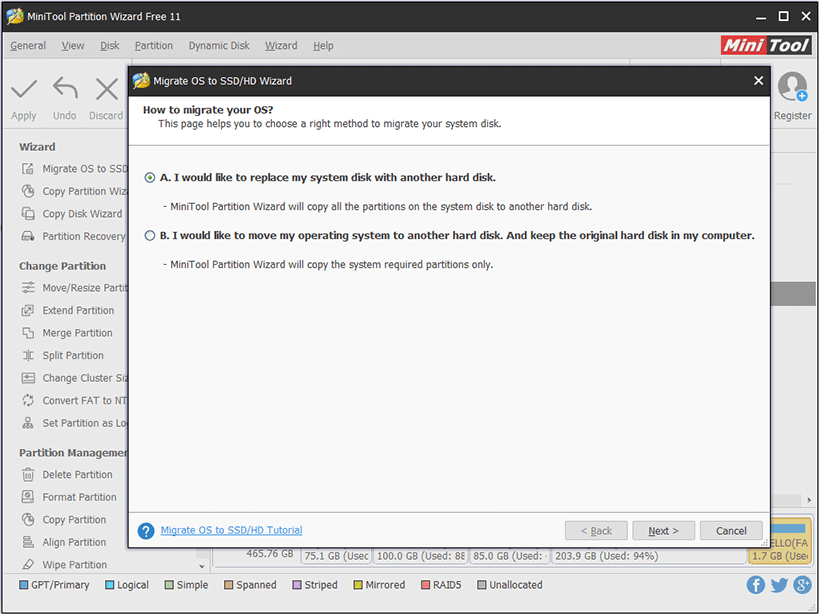Click the Copy Partition Wizard icon
820x614 pixels.
(x=28, y=191)
